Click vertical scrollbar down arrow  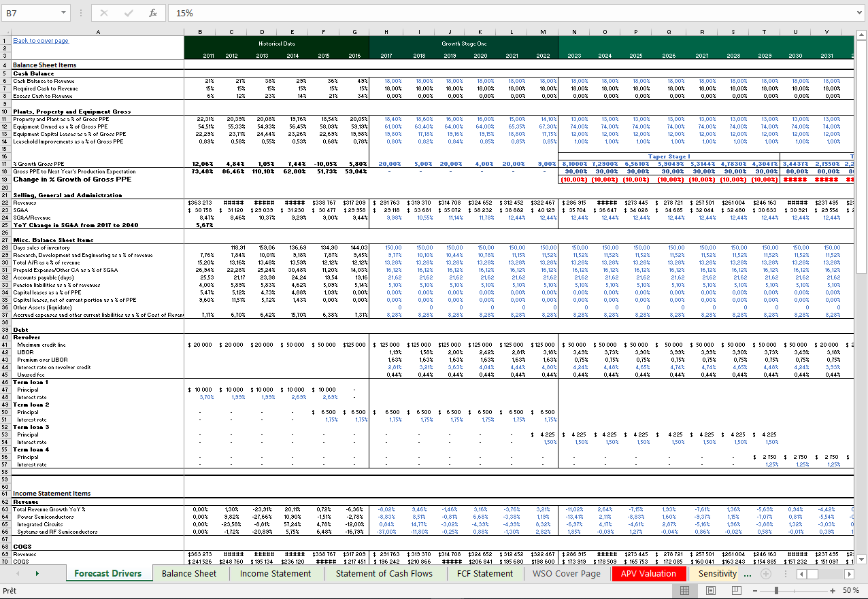coord(863,560)
